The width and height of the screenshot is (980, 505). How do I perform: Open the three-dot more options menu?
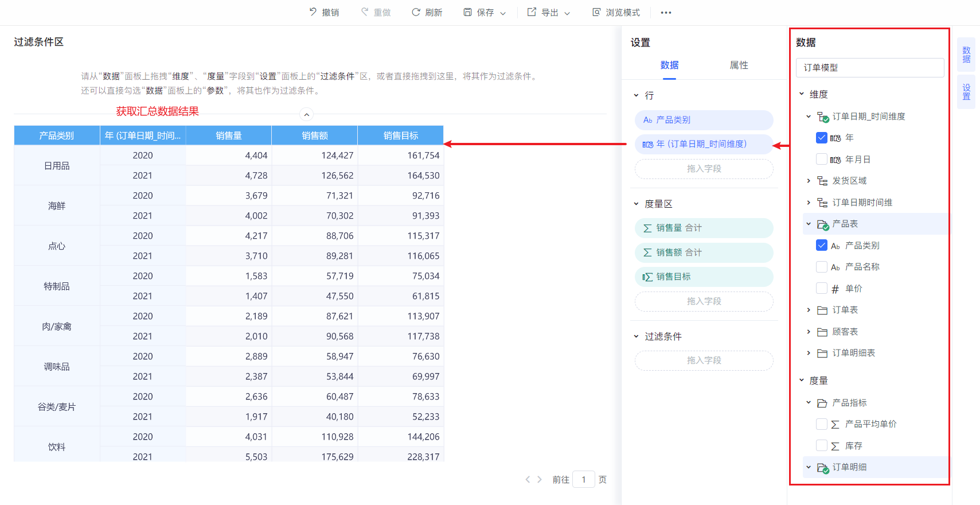tap(666, 13)
